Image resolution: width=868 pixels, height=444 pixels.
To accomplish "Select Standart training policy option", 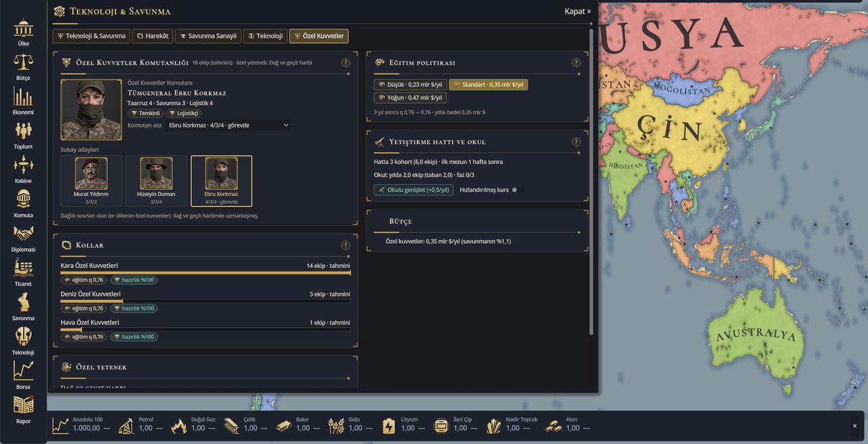I will (x=488, y=85).
